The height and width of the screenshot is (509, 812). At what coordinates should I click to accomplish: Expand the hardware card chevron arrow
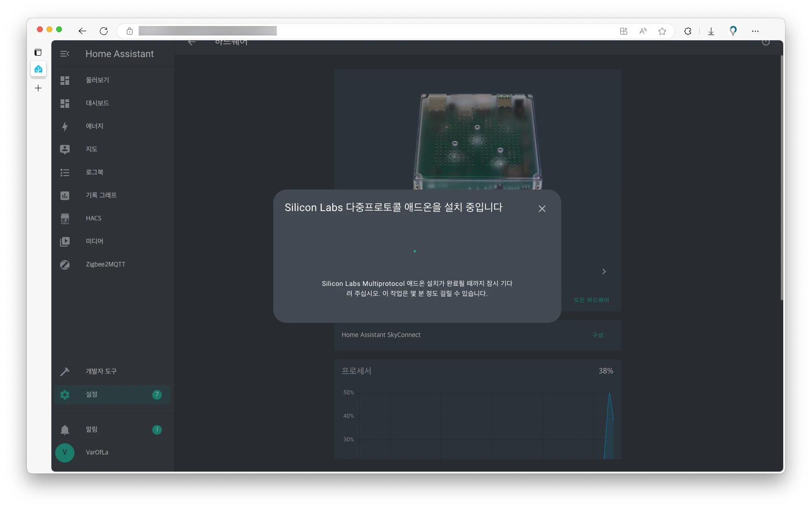(x=604, y=272)
